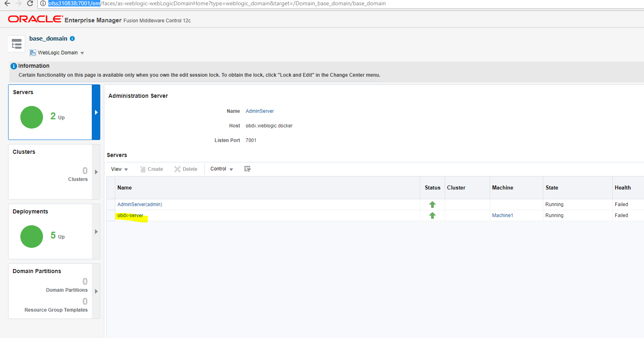
Task: Click the AdminServer up-status arrow icon
Action: (x=432, y=205)
